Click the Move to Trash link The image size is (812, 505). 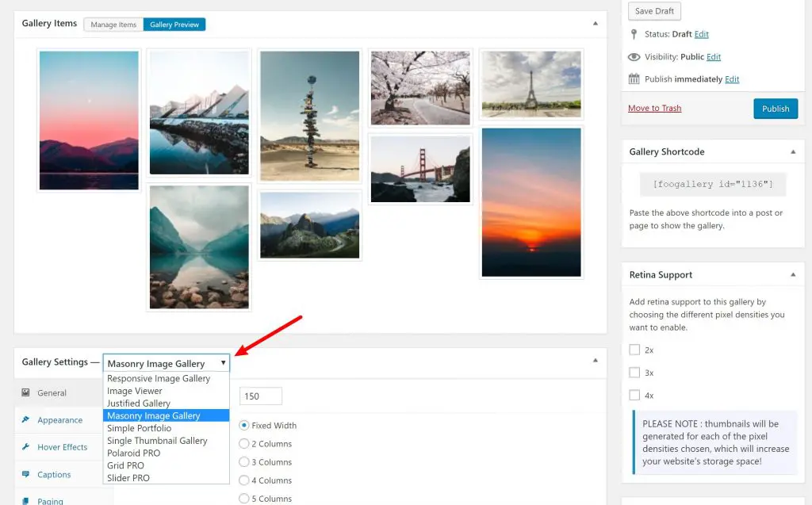click(654, 108)
